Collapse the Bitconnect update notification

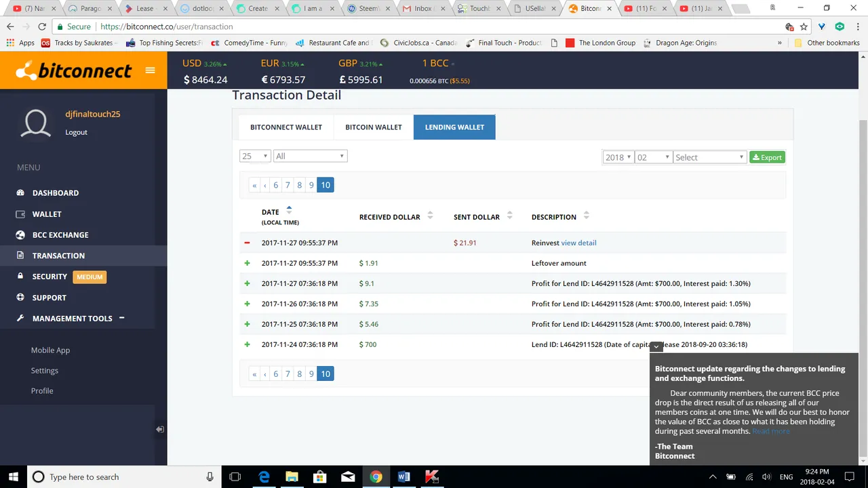(x=656, y=346)
